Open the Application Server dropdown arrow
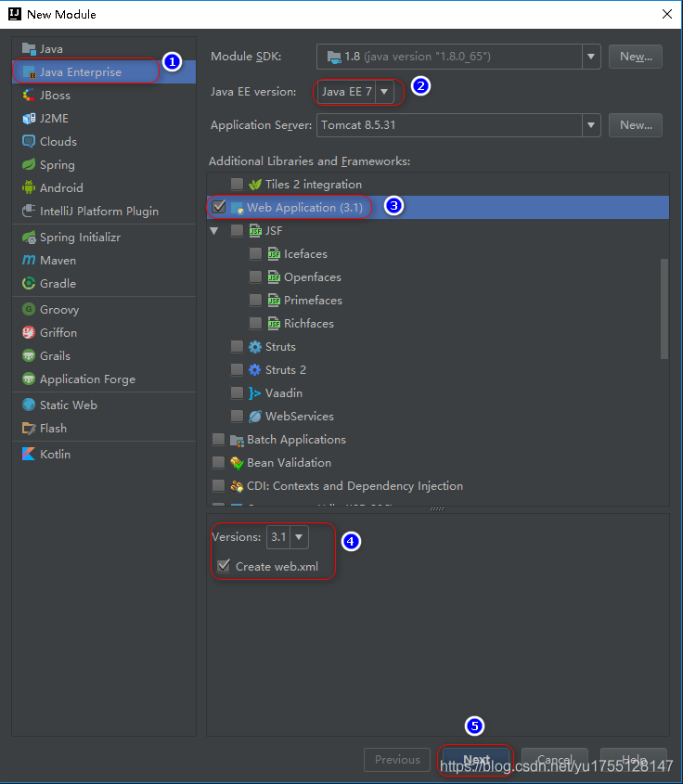The image size is (683, 784). pyautogui.click(x=591, y=125)
